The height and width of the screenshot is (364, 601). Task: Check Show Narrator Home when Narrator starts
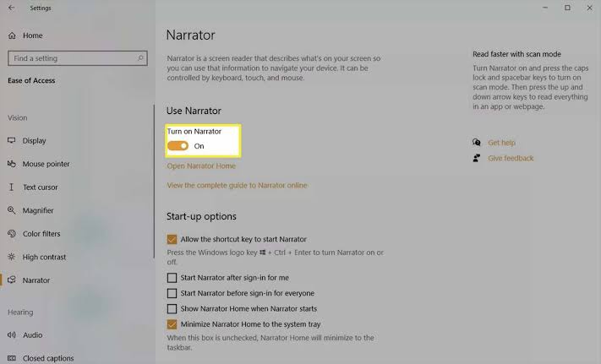[x=172, y=309]
